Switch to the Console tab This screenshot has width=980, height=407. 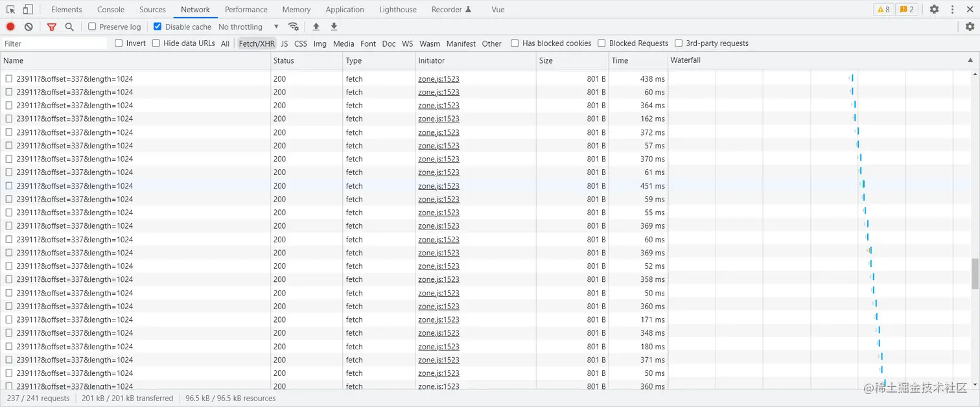pos(111,10)
